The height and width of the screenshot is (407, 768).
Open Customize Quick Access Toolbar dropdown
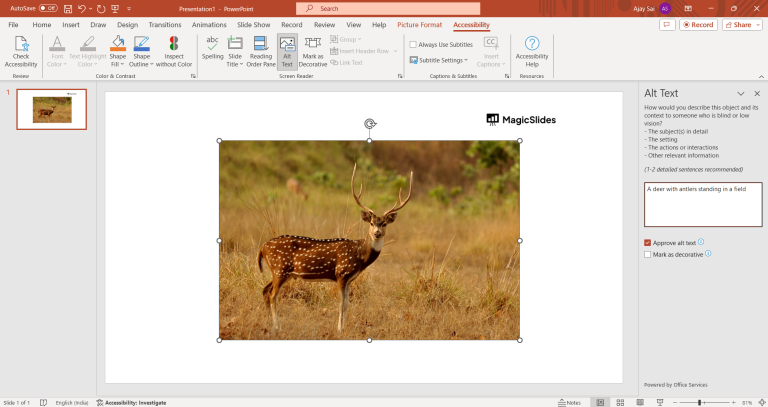[129, 9]
